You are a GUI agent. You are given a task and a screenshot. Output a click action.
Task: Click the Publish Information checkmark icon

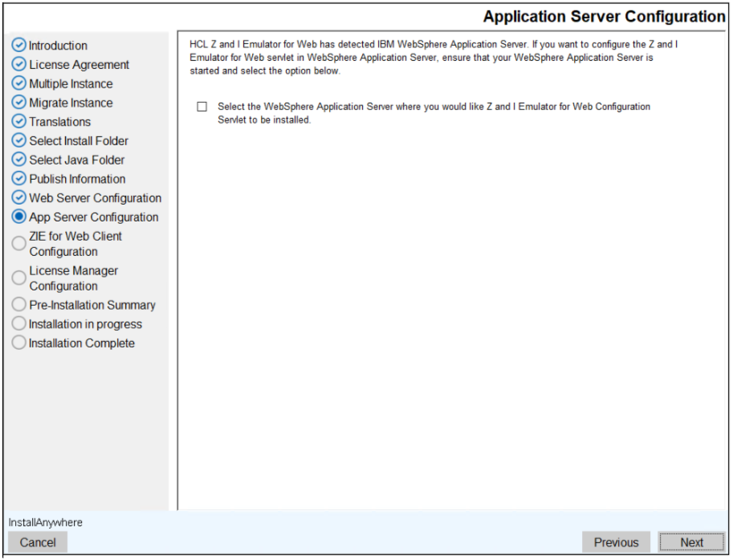point(18,178)
